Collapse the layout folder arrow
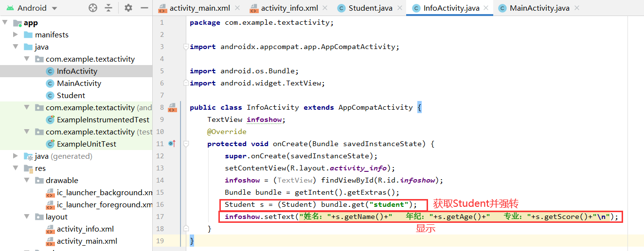This screenshot has height=251, width=644. point(27,217)
